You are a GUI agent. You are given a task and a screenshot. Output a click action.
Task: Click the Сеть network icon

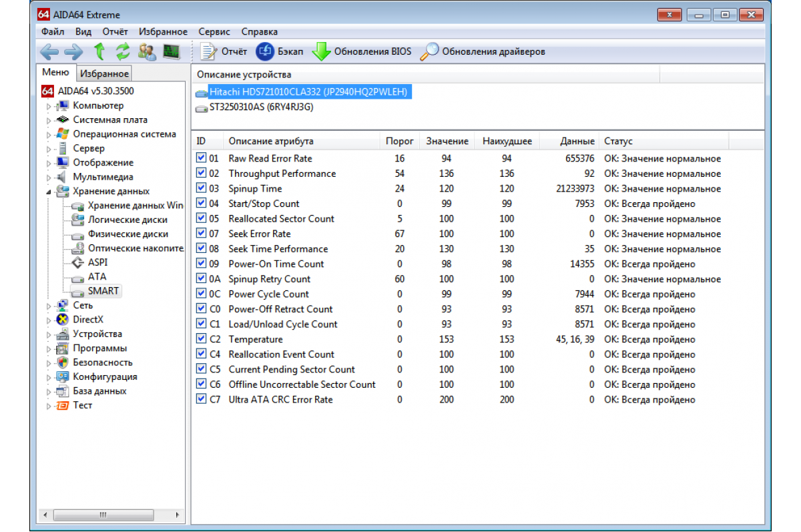pos(63,305)
